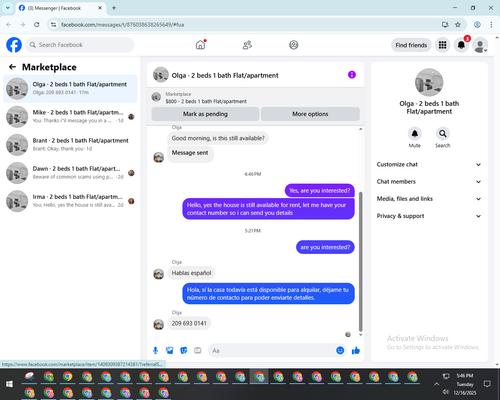Open the Dawn conversation in the list
The image size is (500, 400).
pos(70,173)
